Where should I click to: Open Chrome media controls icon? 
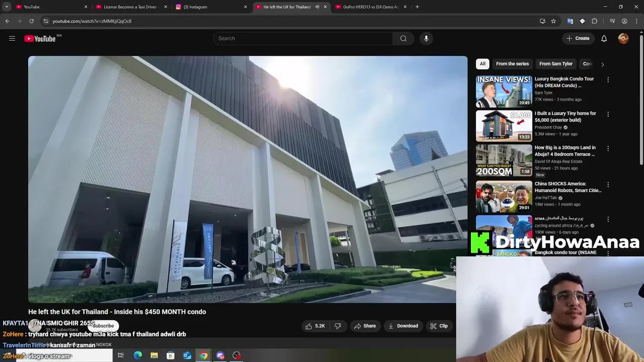(x=612, y=21)
